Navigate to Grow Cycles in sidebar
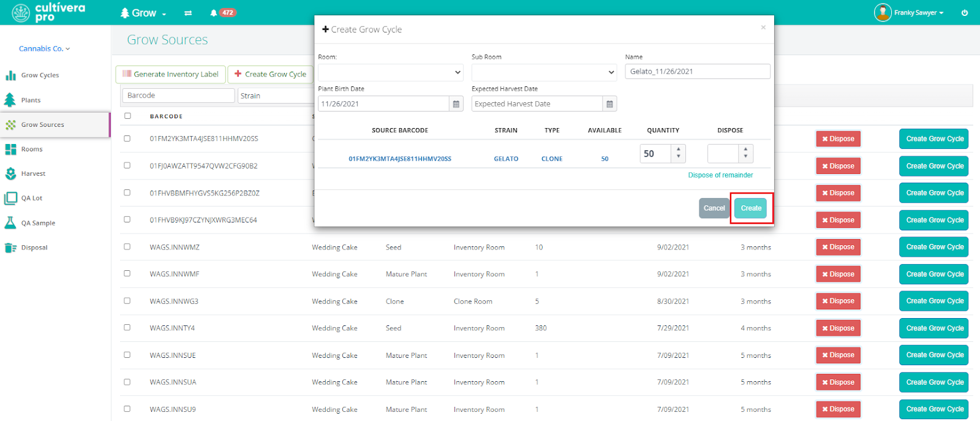 pyautogui.click(x=40, y=75)
